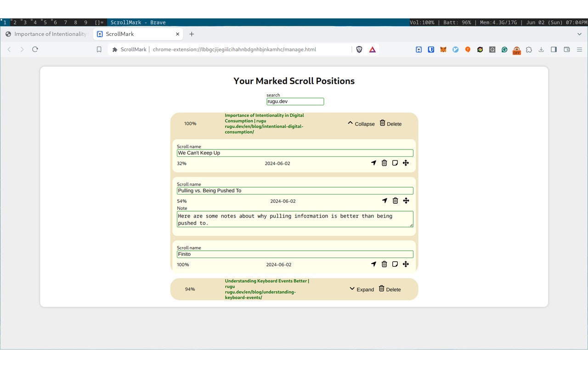
Task: Open the tab search dropdown arrow
Action: [579, 34]
